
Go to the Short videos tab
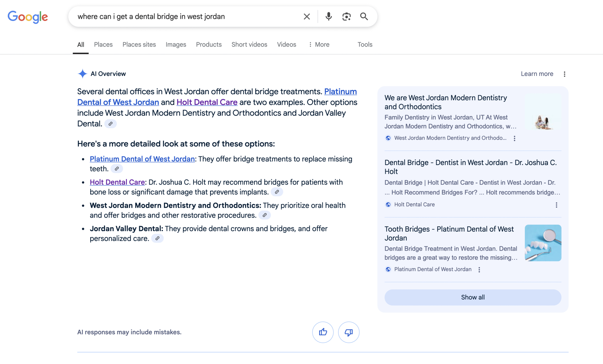tap(249, 45)
